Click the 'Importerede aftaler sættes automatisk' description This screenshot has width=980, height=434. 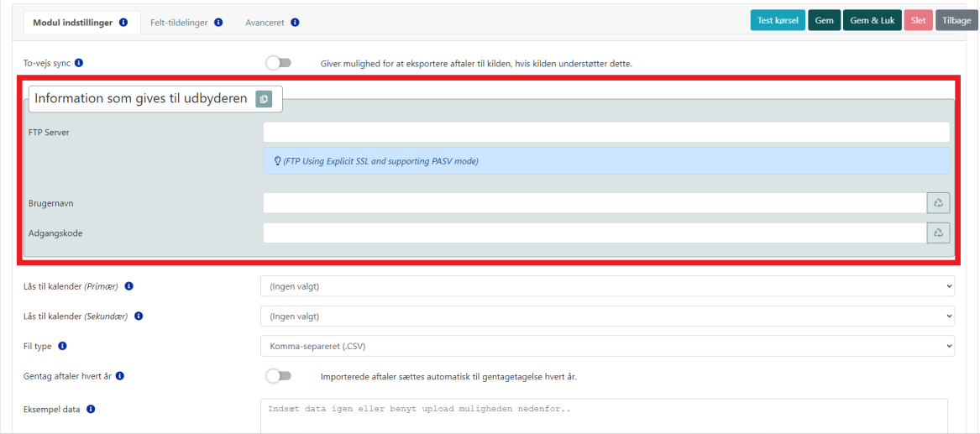(x=448, y=377)
